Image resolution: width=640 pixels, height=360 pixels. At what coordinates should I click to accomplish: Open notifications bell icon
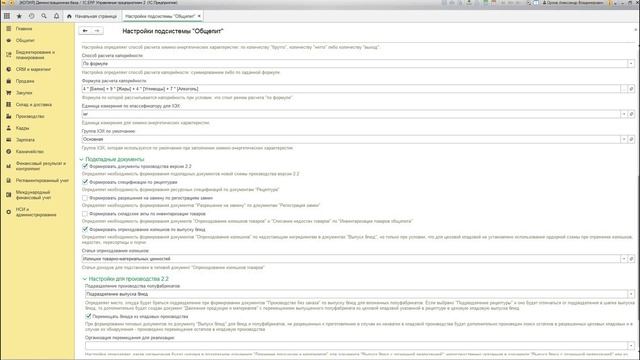click(56, 16)
